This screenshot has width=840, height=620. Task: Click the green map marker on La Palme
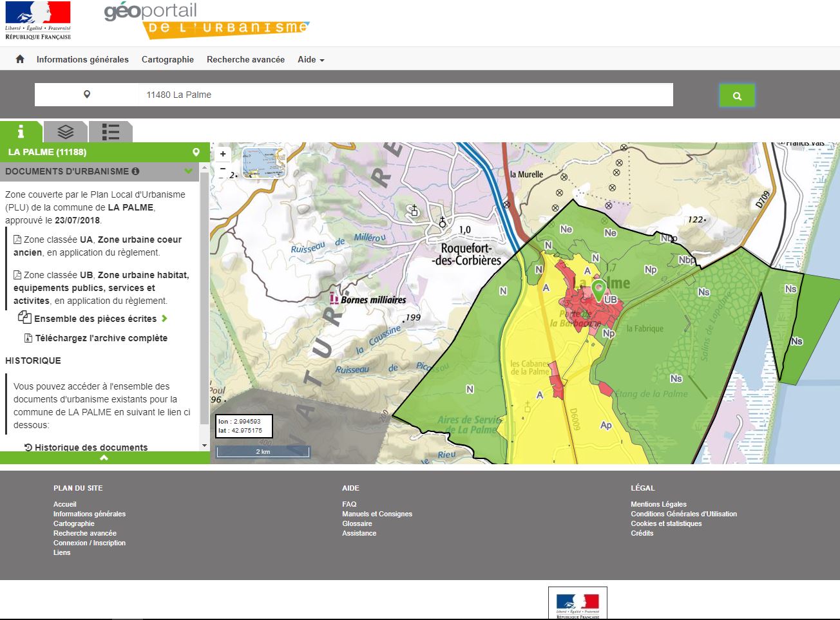click(598, 290)
